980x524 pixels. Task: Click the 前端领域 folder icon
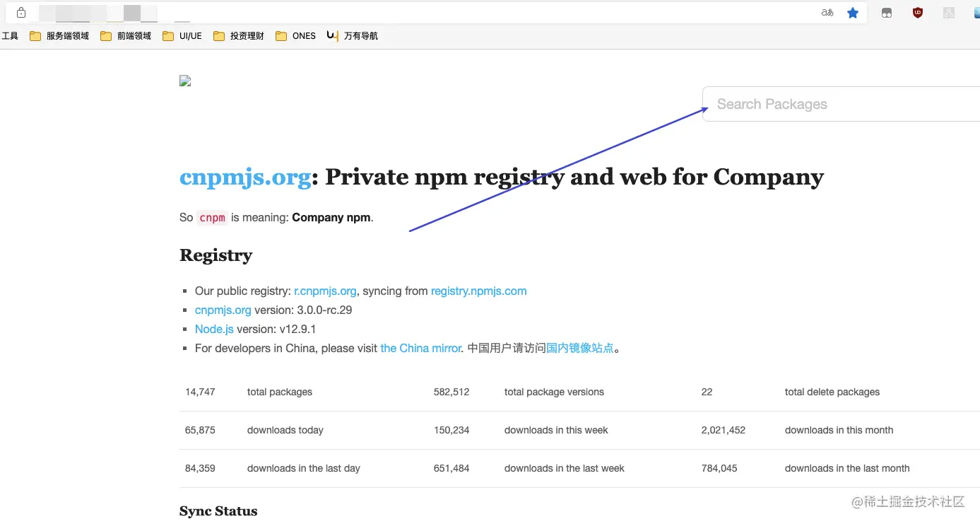tap(106, 36)
